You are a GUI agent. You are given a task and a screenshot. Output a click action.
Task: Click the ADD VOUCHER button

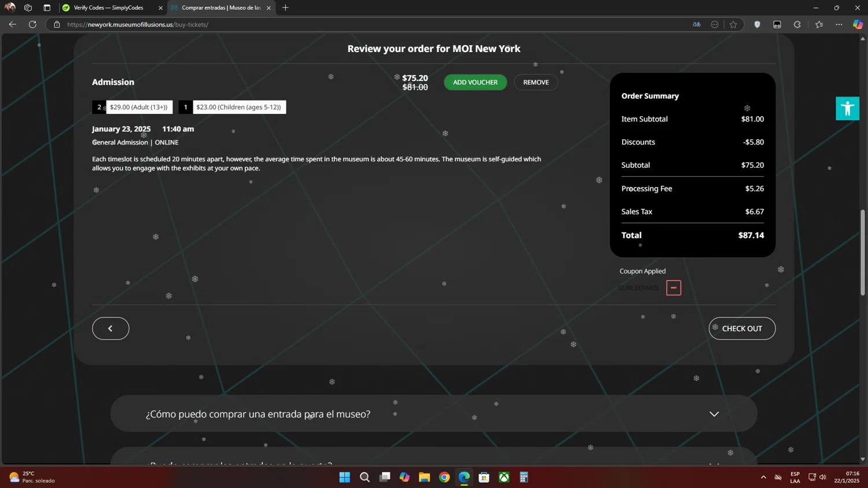point(475,82)
